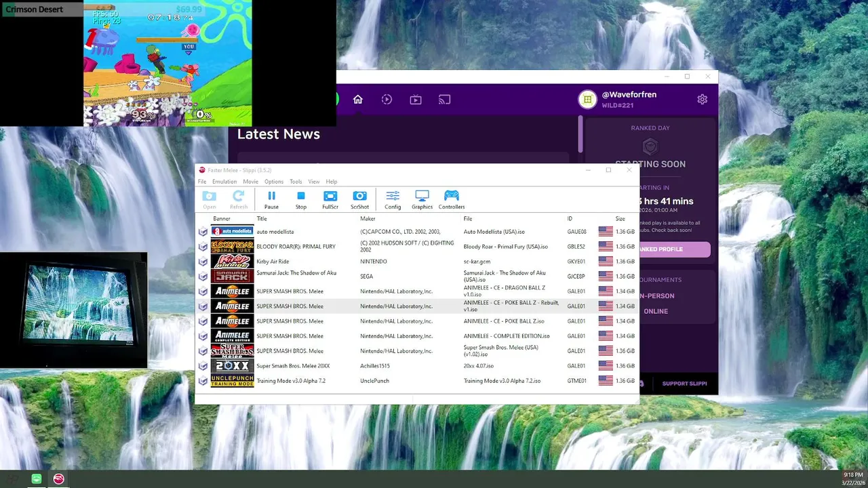Image resolution: width=868 pixels, height=488 pixels.
Task: Select the IN-PERSON tournaments option
Action: 656,296
